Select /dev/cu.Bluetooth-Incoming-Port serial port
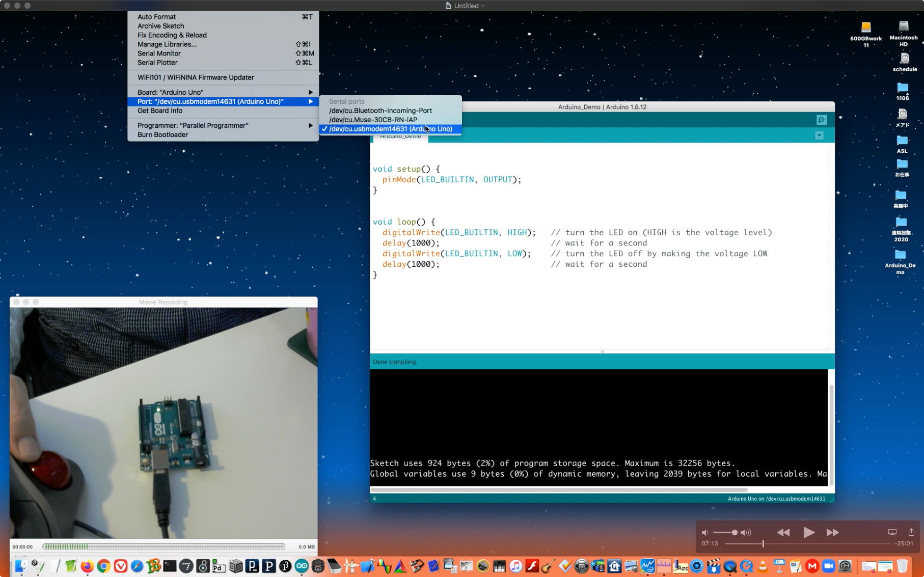Screen dimensions: 924x577 380,111
